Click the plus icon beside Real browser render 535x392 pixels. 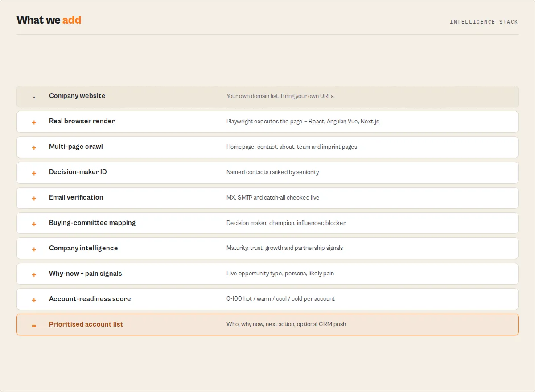(x=34, y=122)
